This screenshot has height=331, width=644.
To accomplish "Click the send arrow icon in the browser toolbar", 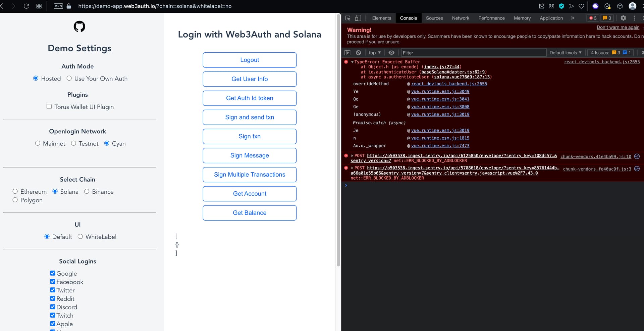I will click(x=572, y=6).
